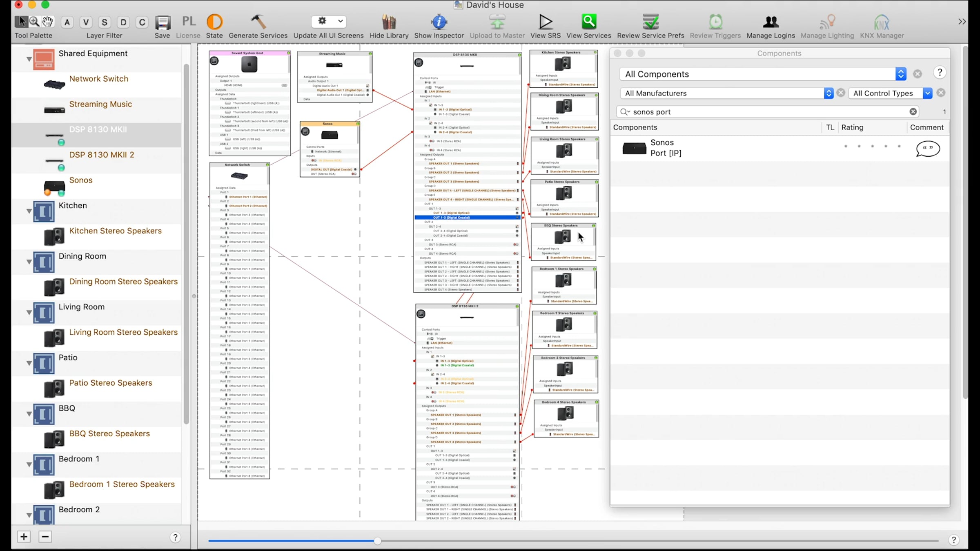Toggle the V layer filter button
Viewport: 980px width, 551px height.
click(x=86, y=22)
